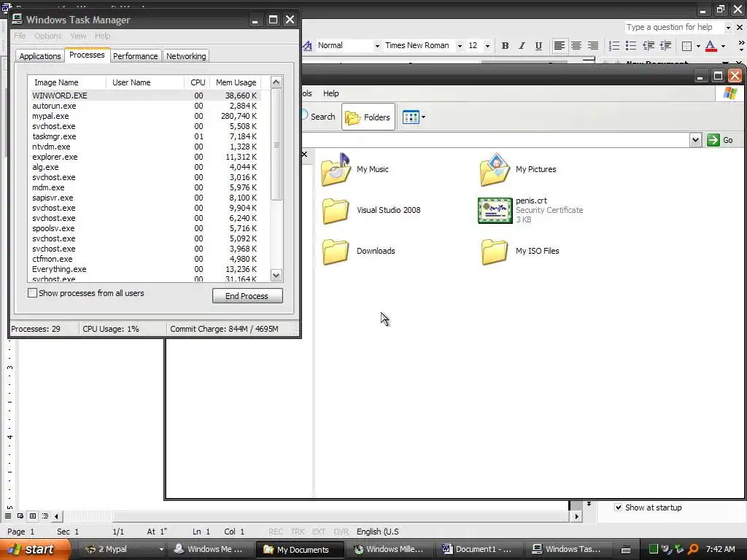The width and height of the screenshot is (747, 560).
Task: Toggle REC indicator in Word status bar
Action: coord(276,532)
